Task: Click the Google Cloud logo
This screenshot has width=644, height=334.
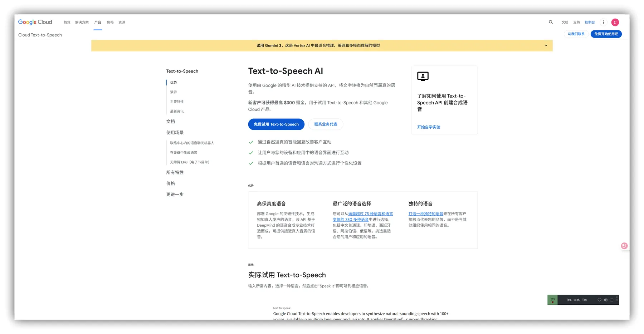Action: click(35, 22)
